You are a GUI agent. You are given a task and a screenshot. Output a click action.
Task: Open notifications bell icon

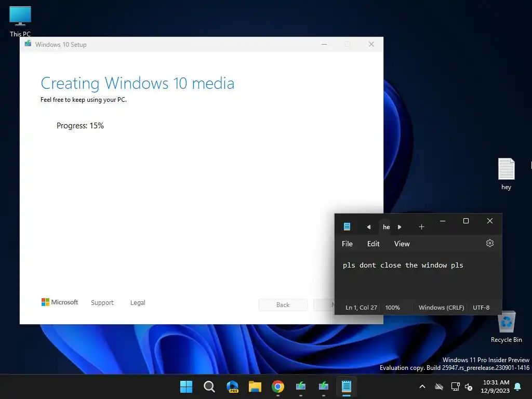coord(518,387)
